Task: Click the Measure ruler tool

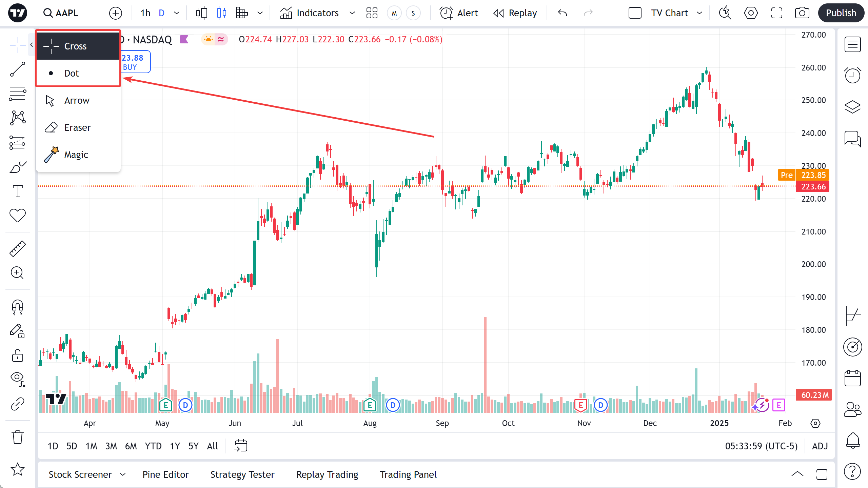Action: coord(17,248)
